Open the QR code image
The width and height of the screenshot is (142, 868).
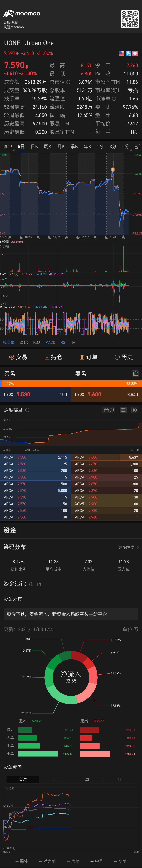tap(130, 19)
